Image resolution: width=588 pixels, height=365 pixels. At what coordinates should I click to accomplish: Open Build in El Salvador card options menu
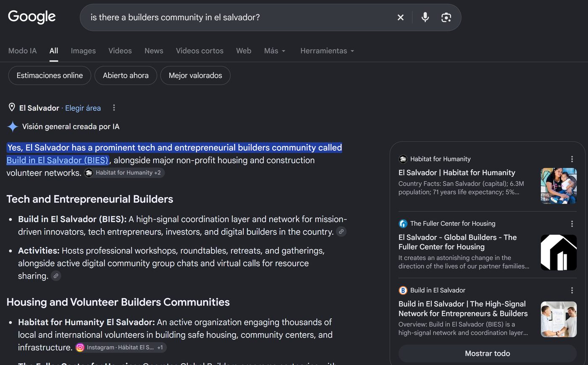(x=572, y=290)
